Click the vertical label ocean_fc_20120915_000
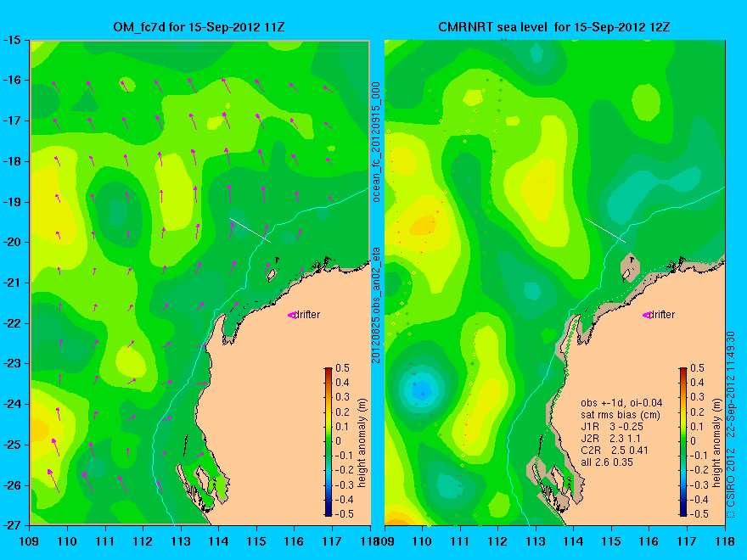This screenshot has height=560, width=747. coord(376,142)
